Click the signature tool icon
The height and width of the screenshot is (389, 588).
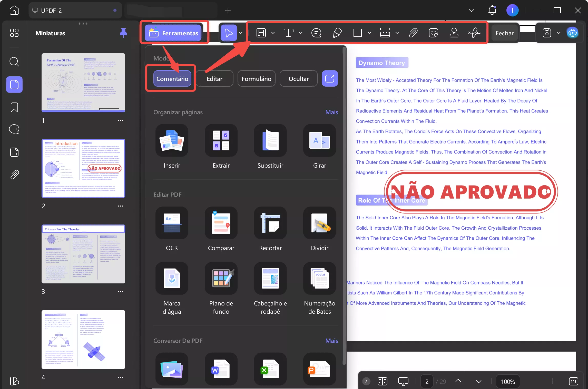pos(475,33)
